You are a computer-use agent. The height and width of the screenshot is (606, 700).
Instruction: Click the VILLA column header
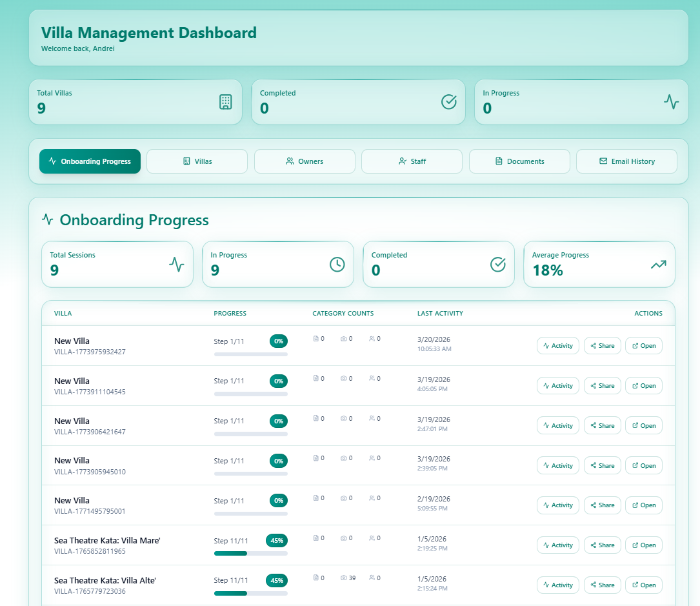63,313
